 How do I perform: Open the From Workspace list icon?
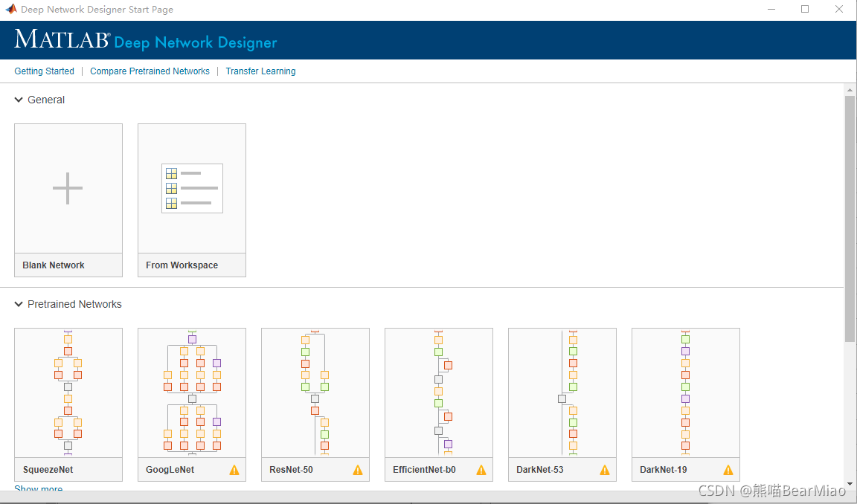point(192,188)
